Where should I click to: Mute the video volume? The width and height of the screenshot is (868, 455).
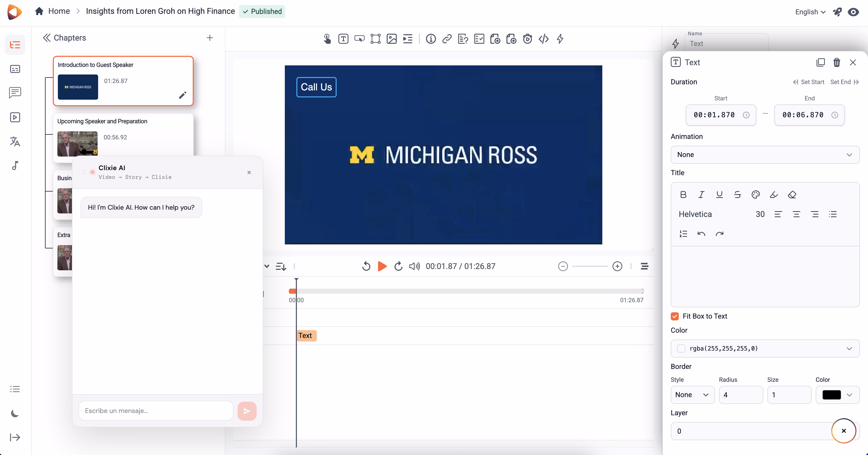pyautogui.click(x=414, y=266)
